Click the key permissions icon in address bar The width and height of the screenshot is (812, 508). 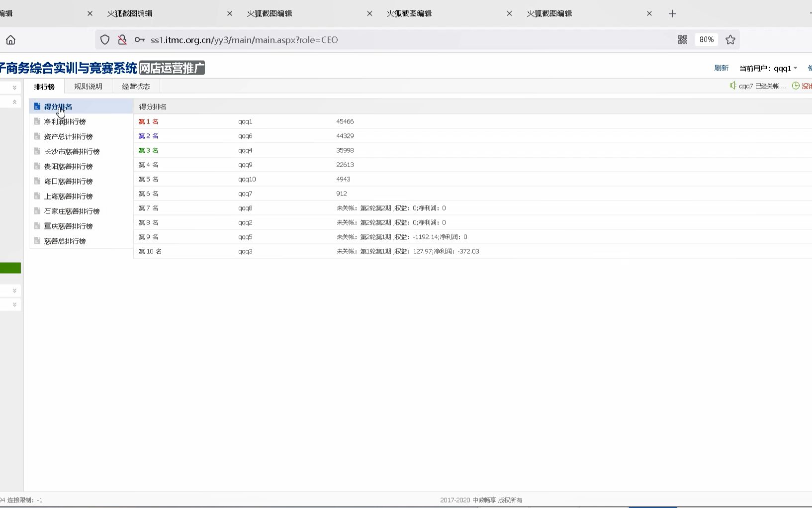(x=140, y=40)
